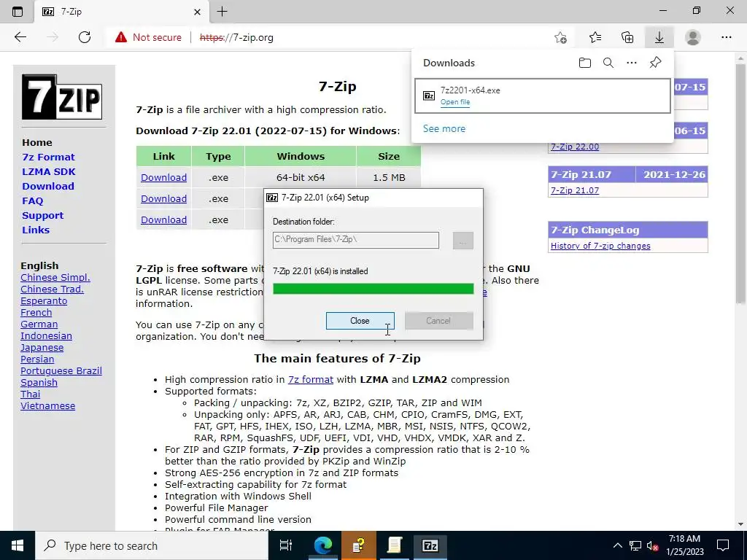747x560 pixels.
Task: Click Close in the 7-Zip Setup dialog
Action: point(360,321)
